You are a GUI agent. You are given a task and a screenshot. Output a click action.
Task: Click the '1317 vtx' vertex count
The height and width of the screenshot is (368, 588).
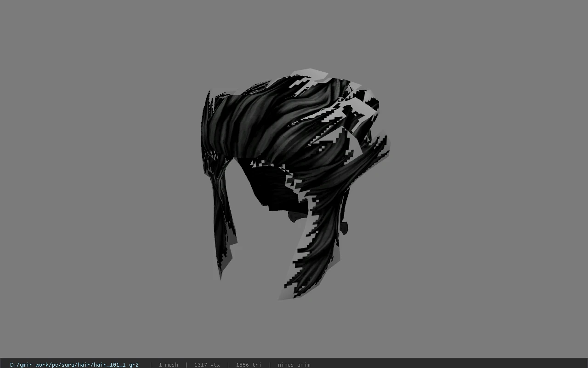207,365
